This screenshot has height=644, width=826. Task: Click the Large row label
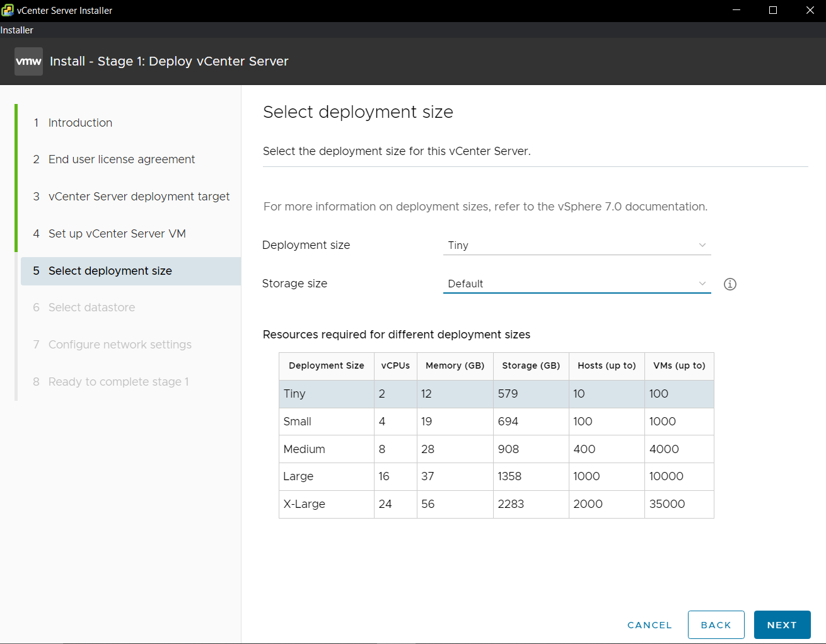point(298,476)
